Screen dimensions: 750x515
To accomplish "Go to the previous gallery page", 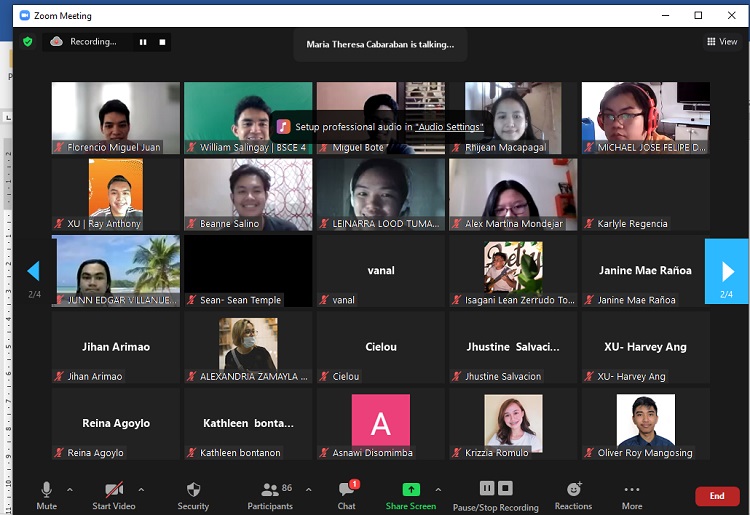I will tap(33, 271).
